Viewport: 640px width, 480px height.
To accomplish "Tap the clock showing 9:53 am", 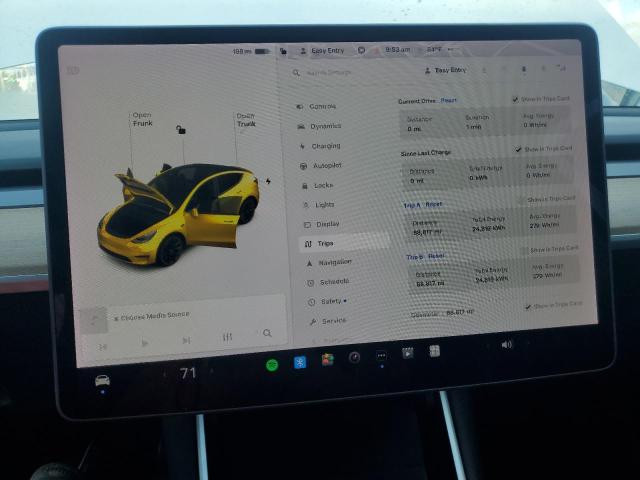I will pyautogui.click(x=398, y=49).
